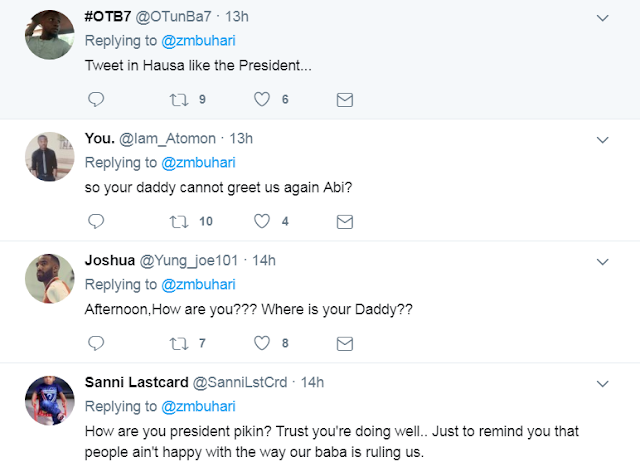Image resolution: width=640 pixels, height=467 pixels.
Task: Share Joshua's tweet via message envelope
Action: 344,343
